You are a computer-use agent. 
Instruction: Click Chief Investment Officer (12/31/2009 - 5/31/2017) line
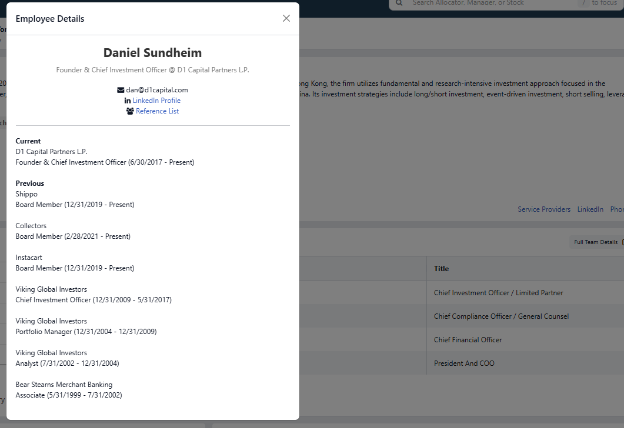tap(94, 299)
